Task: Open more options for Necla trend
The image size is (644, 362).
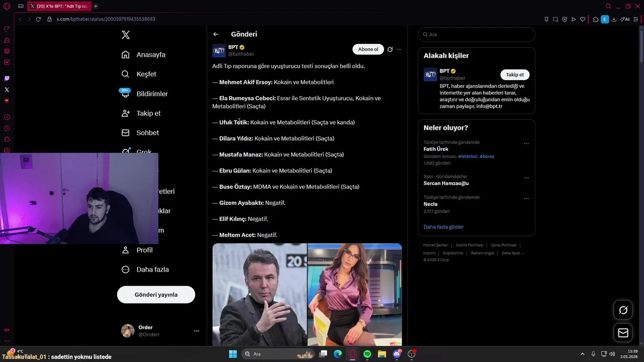Action: click(526, 199)
